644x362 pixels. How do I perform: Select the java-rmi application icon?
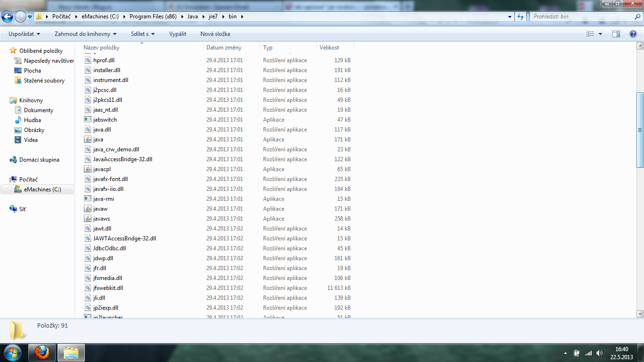click(88, 199)
